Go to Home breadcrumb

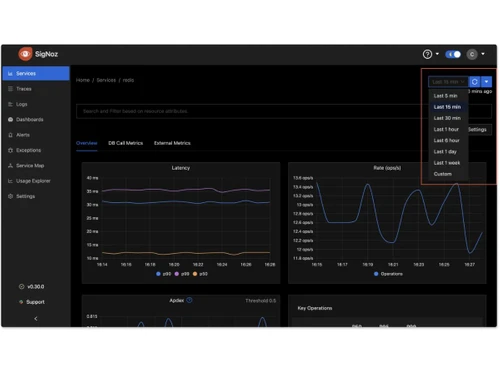click(x=83, y=80)
